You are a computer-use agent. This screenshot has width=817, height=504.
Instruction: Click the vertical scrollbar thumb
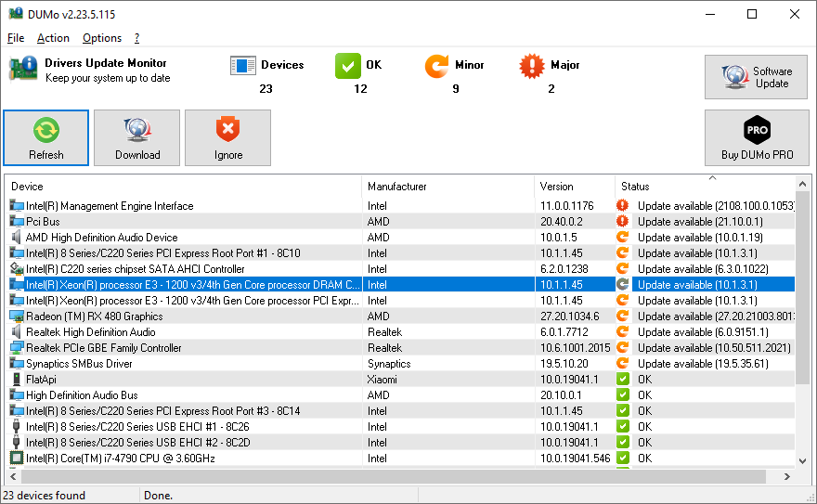tap(802, 288)
